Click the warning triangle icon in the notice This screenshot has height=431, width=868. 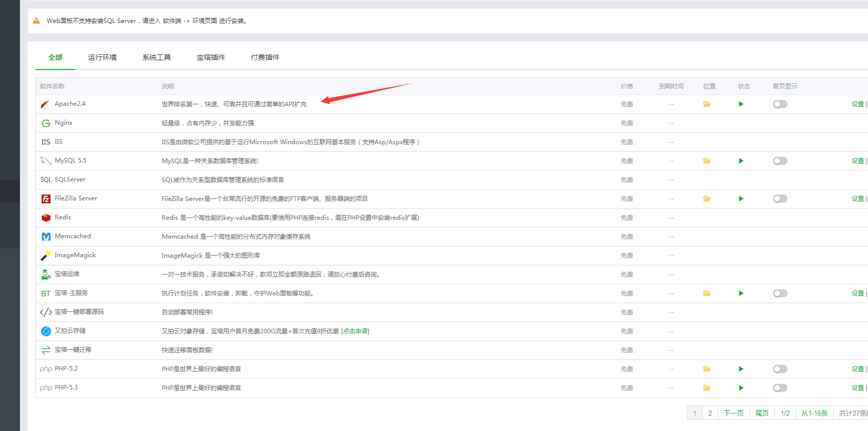tap(36, 21)
